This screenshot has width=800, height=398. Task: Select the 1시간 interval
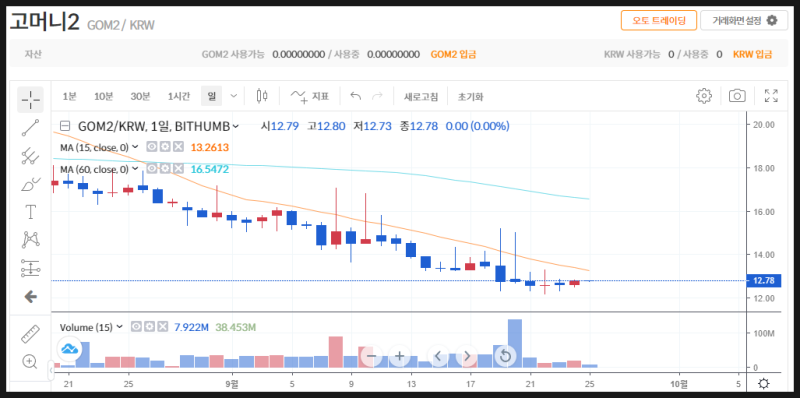point(179,96)
